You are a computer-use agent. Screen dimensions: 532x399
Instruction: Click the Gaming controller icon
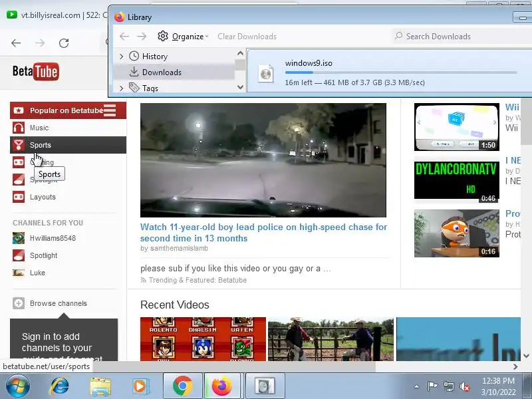pyautogui.click(x=19, y=162)
